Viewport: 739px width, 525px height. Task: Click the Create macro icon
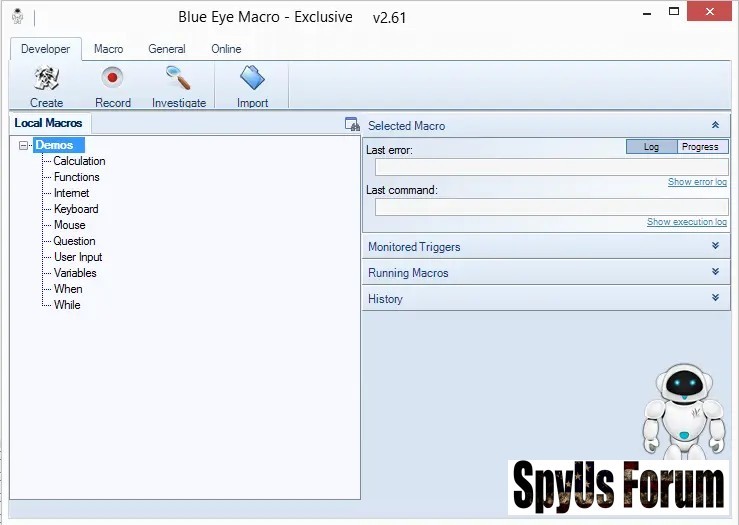(x=46, y=79)
